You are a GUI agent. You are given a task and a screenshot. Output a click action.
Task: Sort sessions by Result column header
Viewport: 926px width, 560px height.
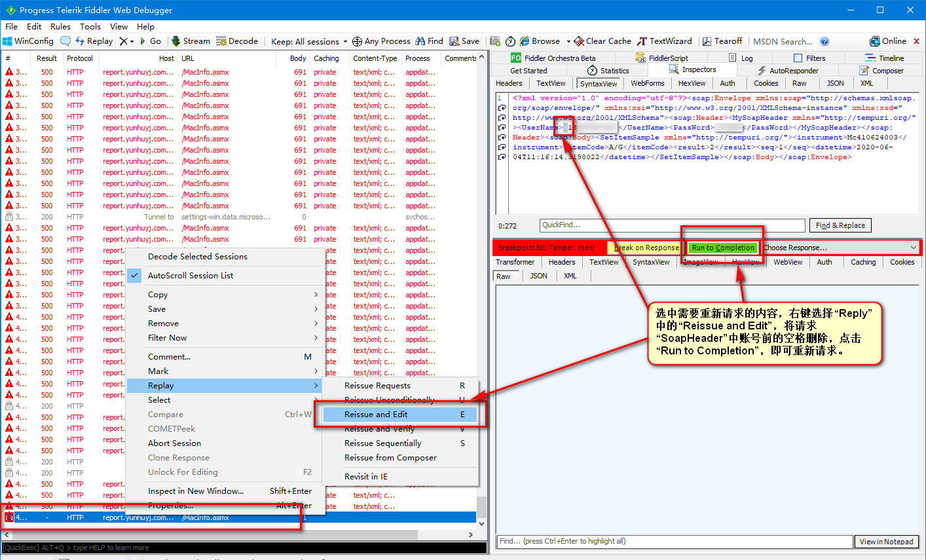pos(46,58)
